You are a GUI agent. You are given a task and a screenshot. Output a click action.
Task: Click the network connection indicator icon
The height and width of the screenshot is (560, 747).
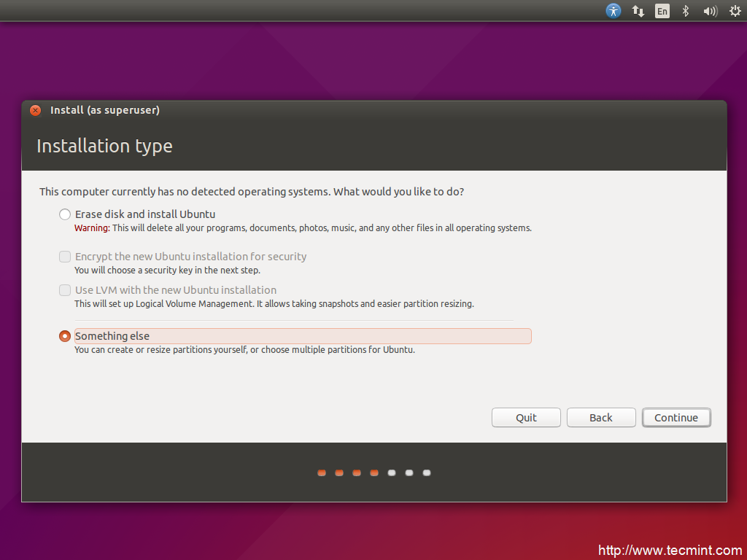pyautogui.click(x=638, y=11)
